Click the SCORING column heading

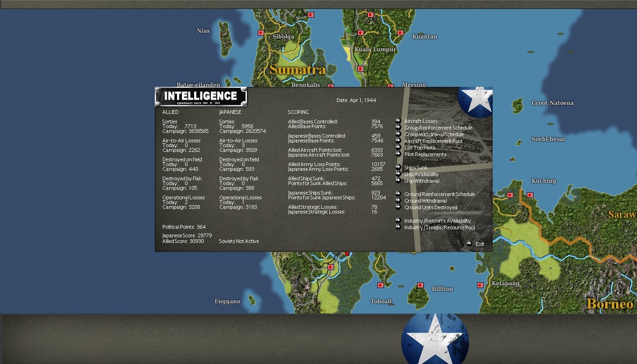point(298,112)
